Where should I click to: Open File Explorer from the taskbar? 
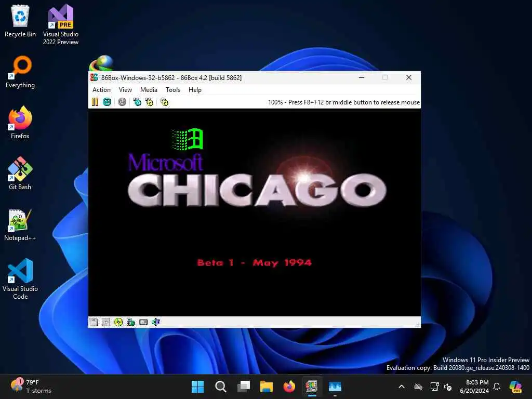[267, 387]
